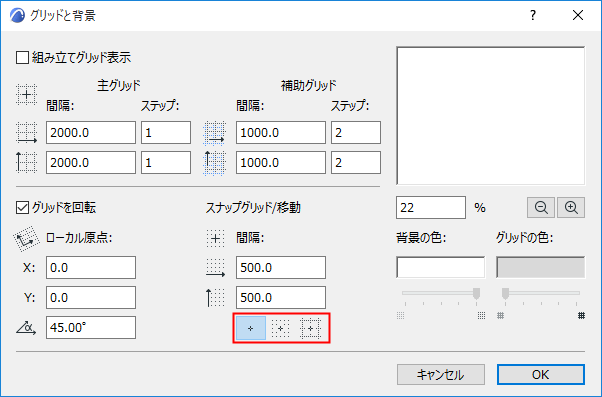The height and width of the screenshot is (397, 602).
Task: Click snap grid vertical 500.0 field
Action: [x=281, y=298]
